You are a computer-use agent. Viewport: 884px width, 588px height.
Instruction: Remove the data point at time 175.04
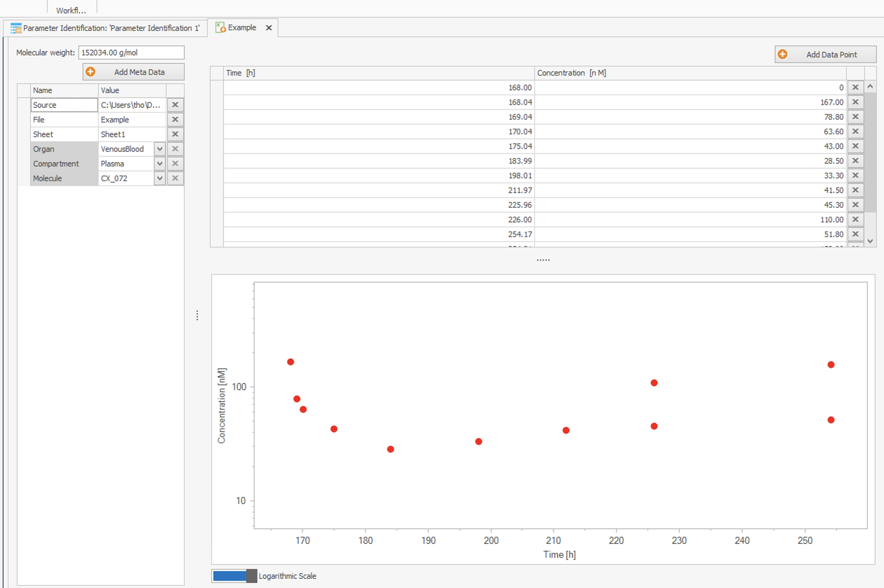pyautogui.click(x=855, y=146)
